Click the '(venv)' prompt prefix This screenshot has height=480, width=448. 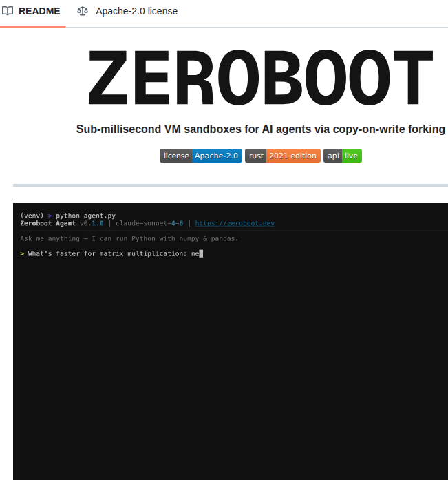coord(32,216)
